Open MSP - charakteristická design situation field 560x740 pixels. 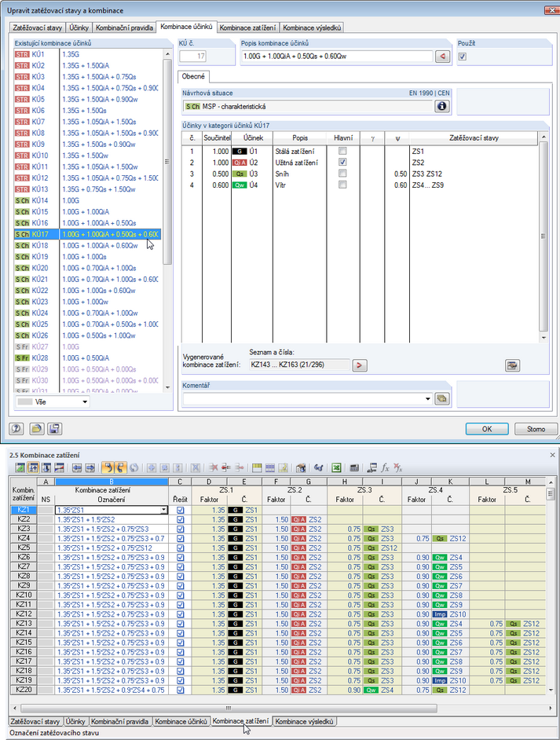(308, 107)
